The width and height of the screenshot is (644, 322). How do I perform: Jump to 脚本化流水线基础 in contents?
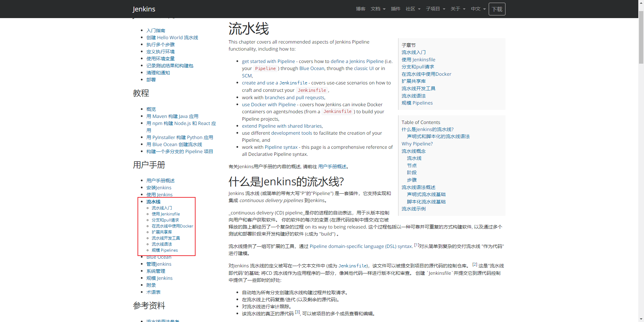(x=426, y=202)
